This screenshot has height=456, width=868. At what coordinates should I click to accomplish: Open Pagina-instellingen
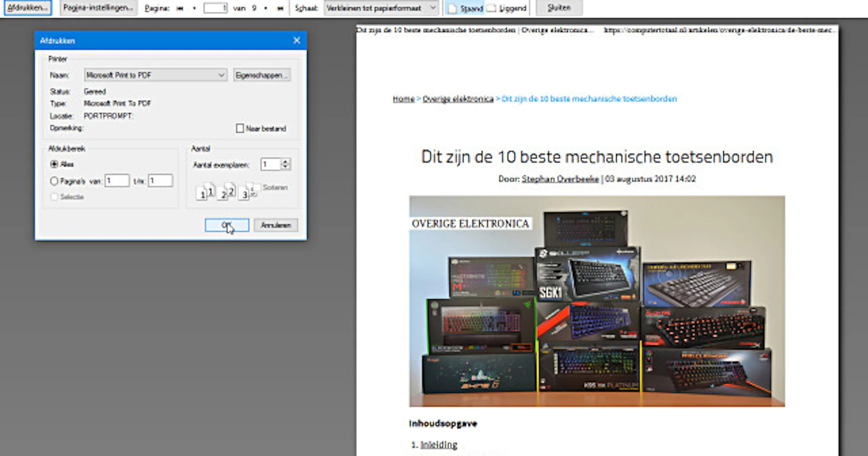point(98,8)
